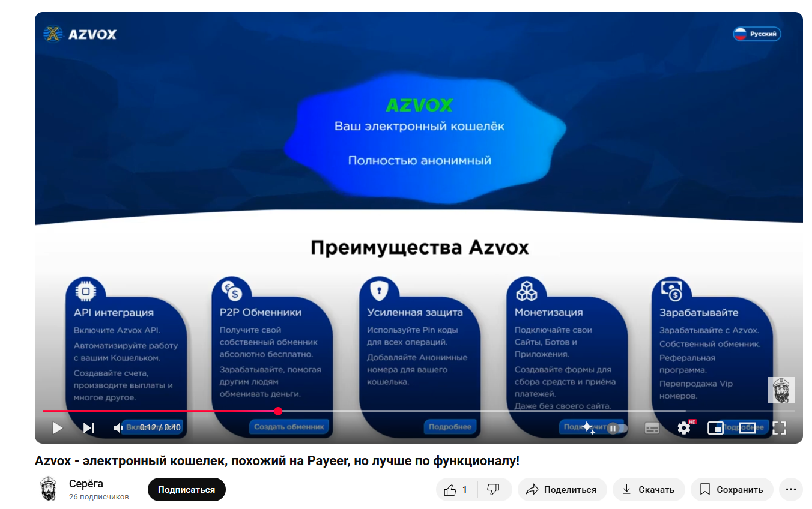Switch to miniplayer mode
Image resolution: width=812 pixels, height=509 pixels.
click(715, 428)
